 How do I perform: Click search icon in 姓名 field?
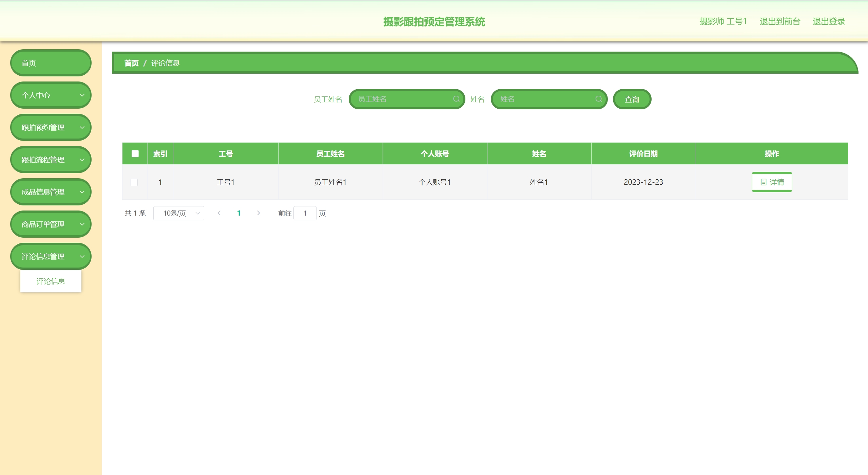598,99
